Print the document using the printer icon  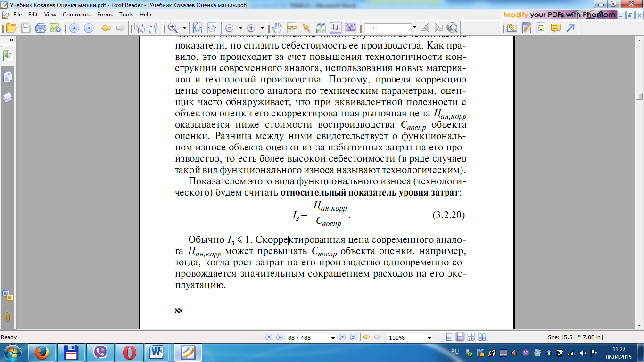(41, 27)
